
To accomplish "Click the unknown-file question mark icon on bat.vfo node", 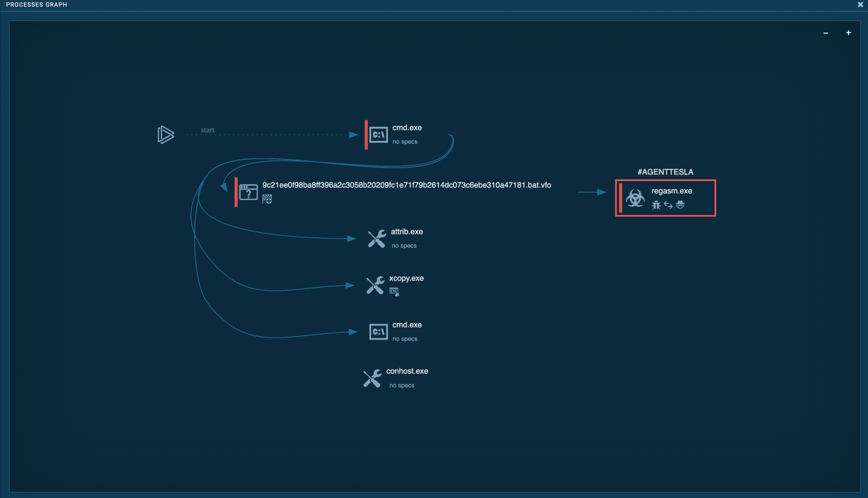I will pos(248,192).
